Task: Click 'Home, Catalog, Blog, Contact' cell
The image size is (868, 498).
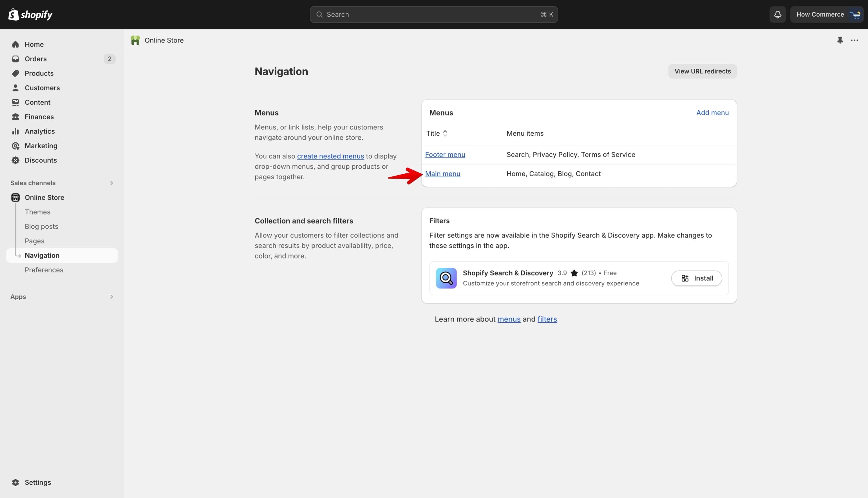Action: (553, 174)
